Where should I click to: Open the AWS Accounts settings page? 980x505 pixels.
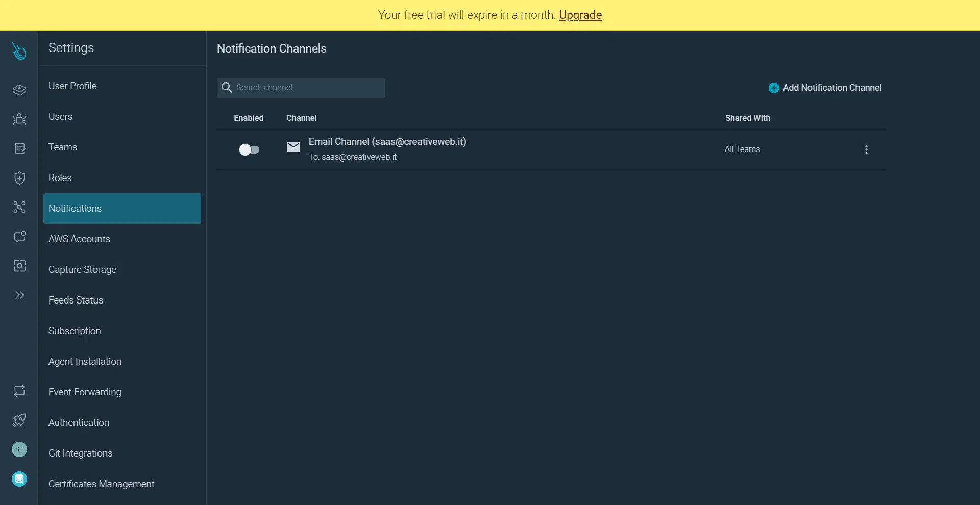point(79,239)
